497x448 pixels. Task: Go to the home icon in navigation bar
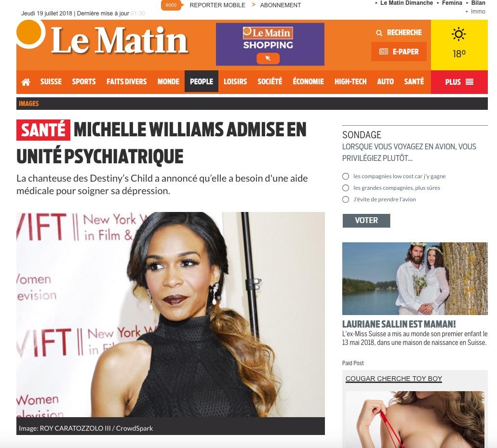(x=26, y=82)
